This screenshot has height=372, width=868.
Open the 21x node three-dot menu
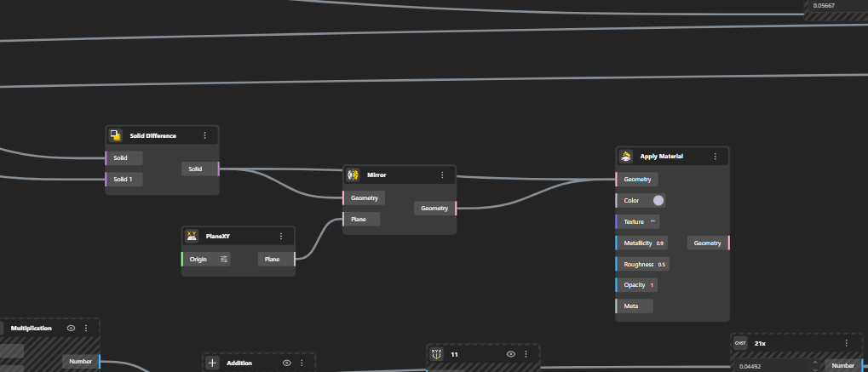coord(846,343)
